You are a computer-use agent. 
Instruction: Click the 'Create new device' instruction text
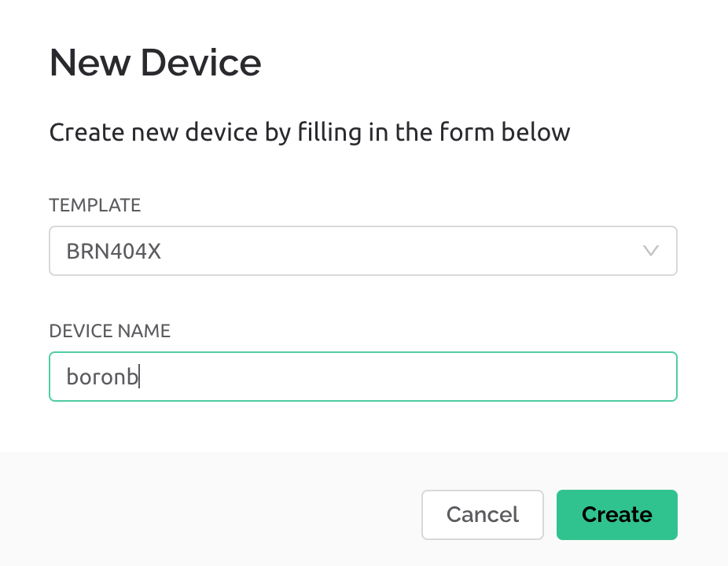tap(310, 132)
